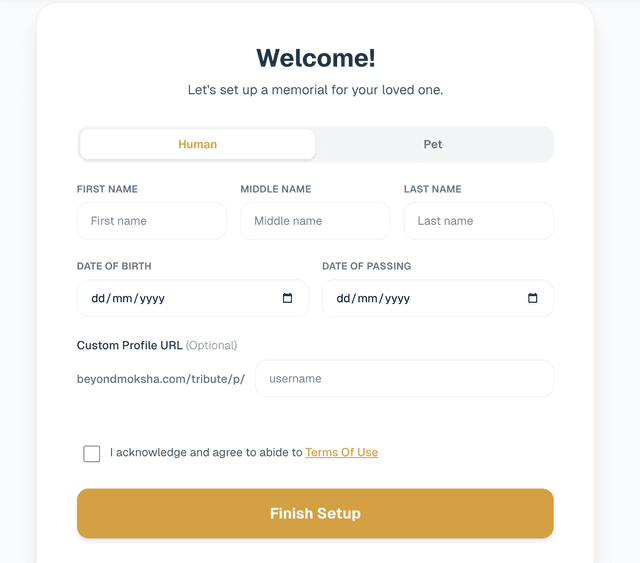Select the Last name text box
The width and height of the screenshot is (640, 563).
pos(478,221)
